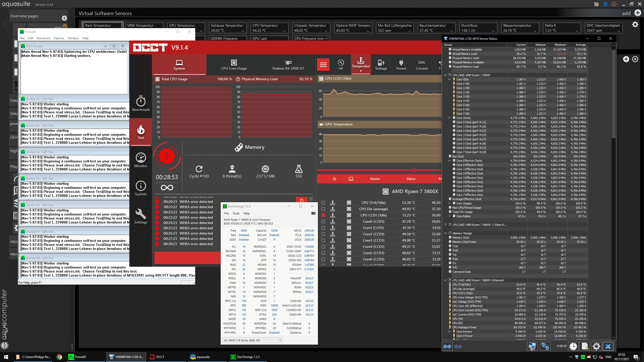Add an aquasuite overview page with plus button
This screenshot has width=644, height=362.
[64, 18]
